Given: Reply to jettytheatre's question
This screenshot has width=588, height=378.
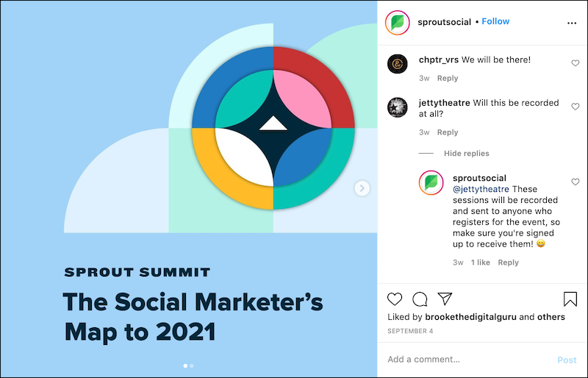Looking at the screenshot, I should [448, 132].
